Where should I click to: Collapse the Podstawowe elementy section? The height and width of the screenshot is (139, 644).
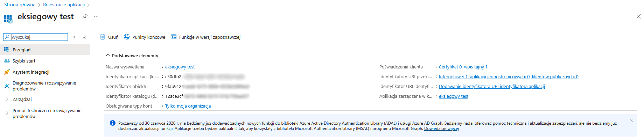click(132, 56)
